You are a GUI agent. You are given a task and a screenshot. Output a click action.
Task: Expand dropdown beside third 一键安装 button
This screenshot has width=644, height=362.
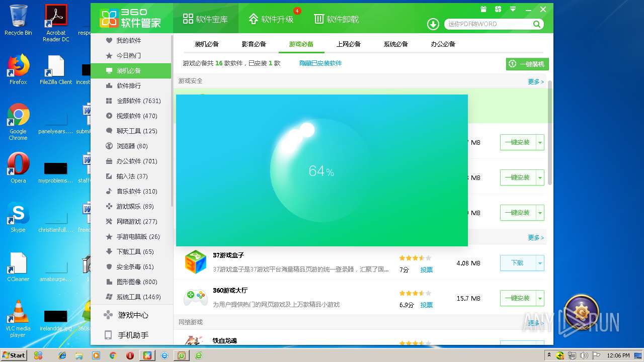point(540,213)
